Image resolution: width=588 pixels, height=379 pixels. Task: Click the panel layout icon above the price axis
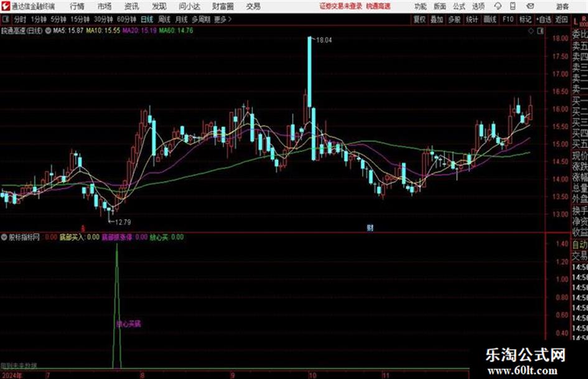[x=540, y=31]
